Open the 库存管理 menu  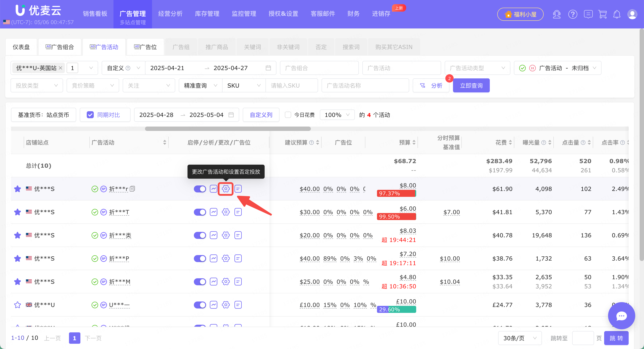coord(207,14)
